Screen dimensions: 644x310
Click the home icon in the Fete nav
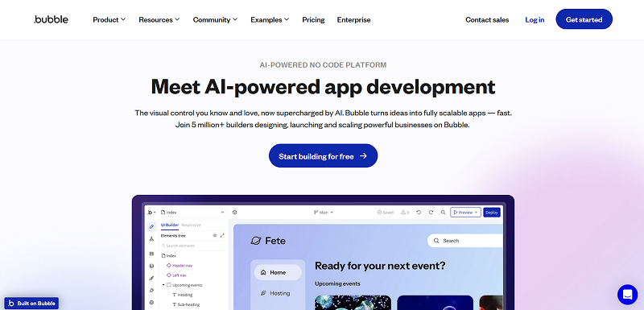(263, 272)
